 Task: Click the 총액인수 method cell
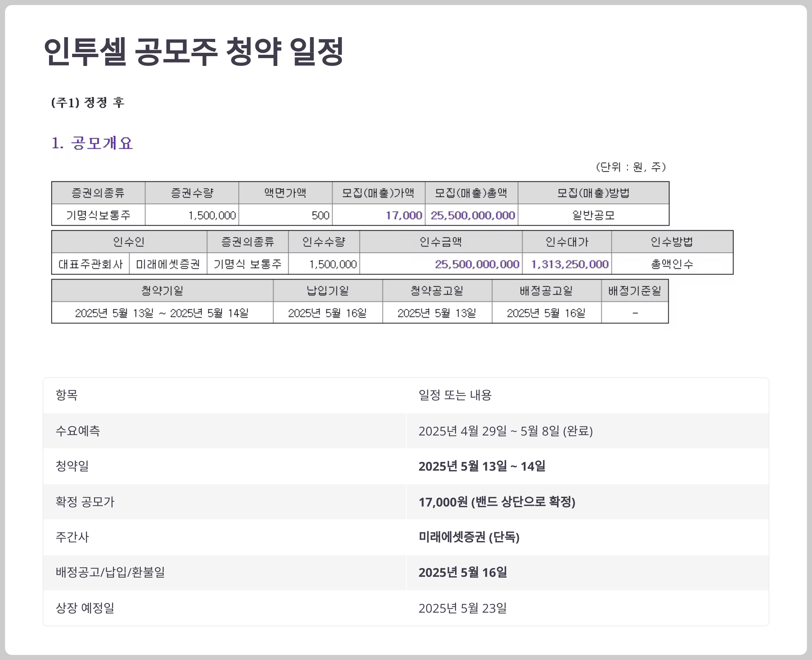pyautogui.click(x=672, y=264)
